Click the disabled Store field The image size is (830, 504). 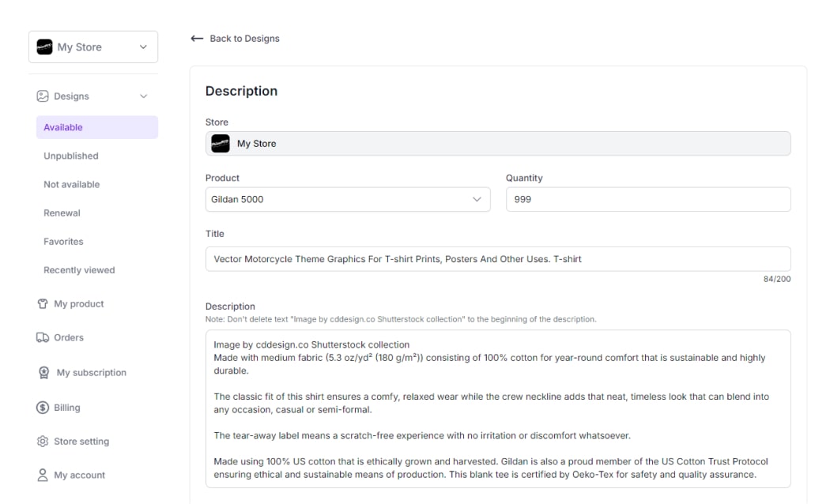pos(498,144)
